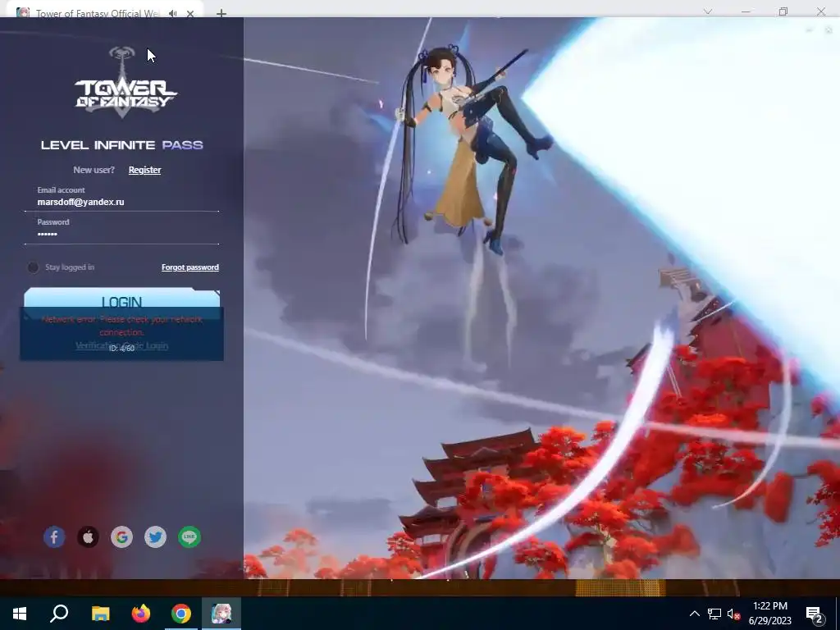Image resolution: width=840 pixels, height=630 pixels.
Task: Mute the tab audio speaker icon
Action: (172, 13)
